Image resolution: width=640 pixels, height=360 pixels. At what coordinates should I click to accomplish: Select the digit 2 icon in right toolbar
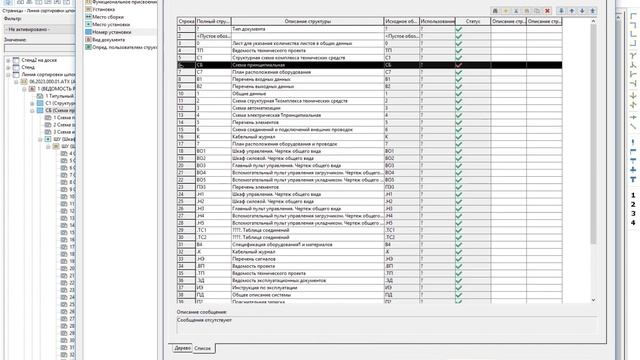pos(633,204)
